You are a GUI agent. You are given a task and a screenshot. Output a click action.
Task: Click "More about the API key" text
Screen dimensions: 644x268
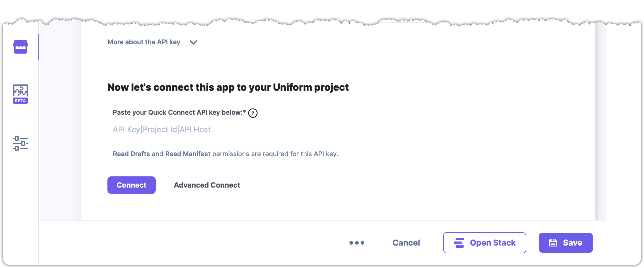(144, 42)
